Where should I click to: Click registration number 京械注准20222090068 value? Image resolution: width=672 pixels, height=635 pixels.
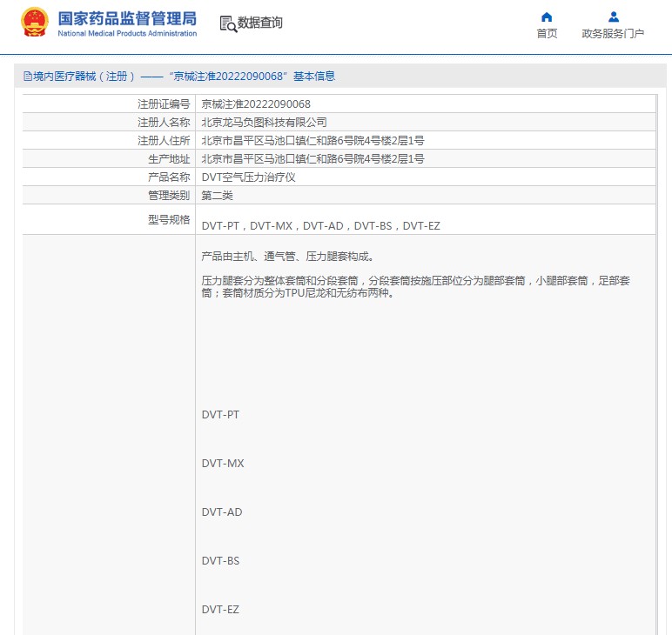point(255,104)
